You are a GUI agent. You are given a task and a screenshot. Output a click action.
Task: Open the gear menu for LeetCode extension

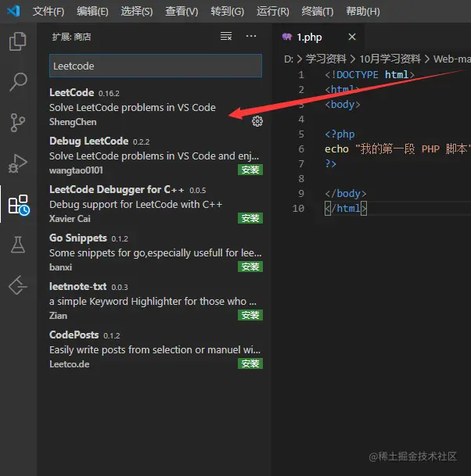pyautogui.click(x=257, y=121)
